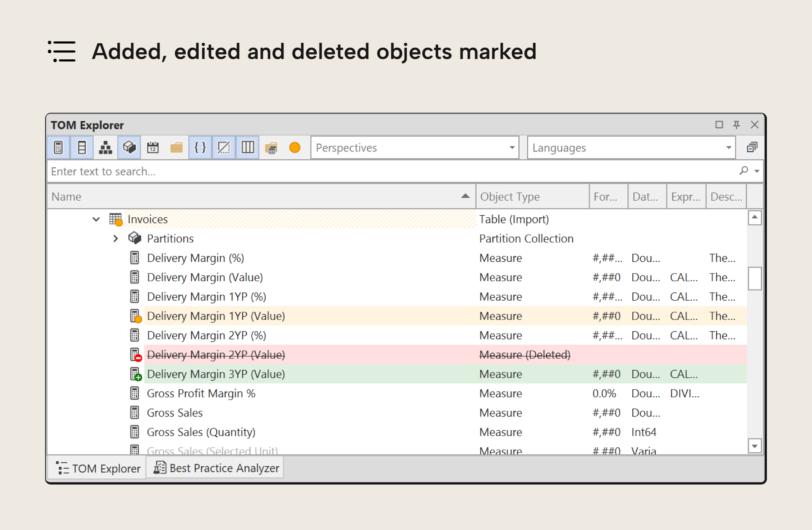Click the vertical scrollbar thumb
This screenshot has width=812, height=530.
tap(754, 279)
